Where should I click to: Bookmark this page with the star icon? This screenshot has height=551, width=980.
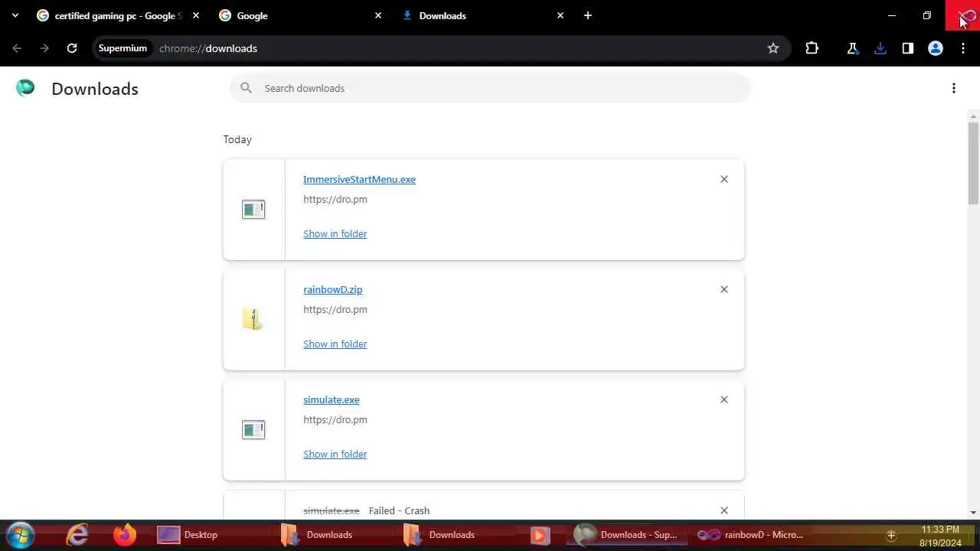tap(773, 48)
